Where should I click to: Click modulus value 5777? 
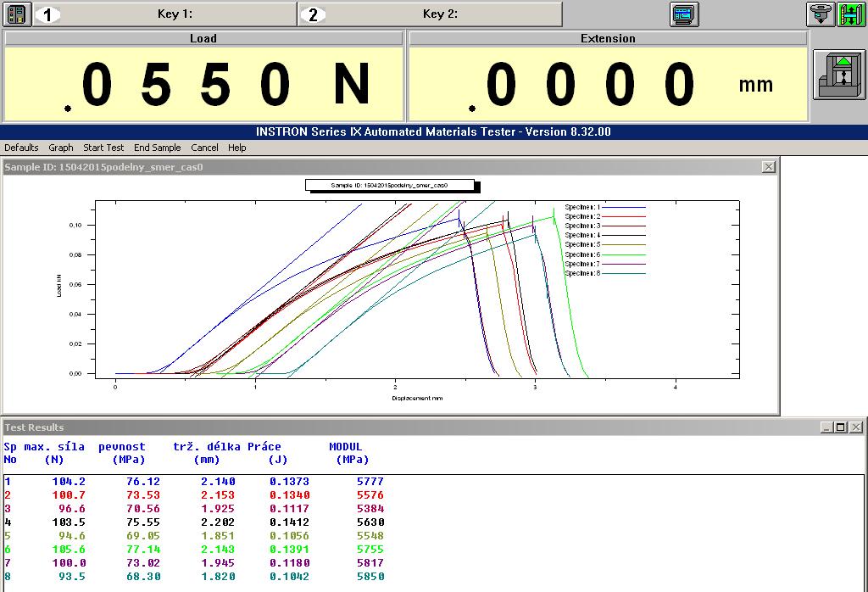370,482
